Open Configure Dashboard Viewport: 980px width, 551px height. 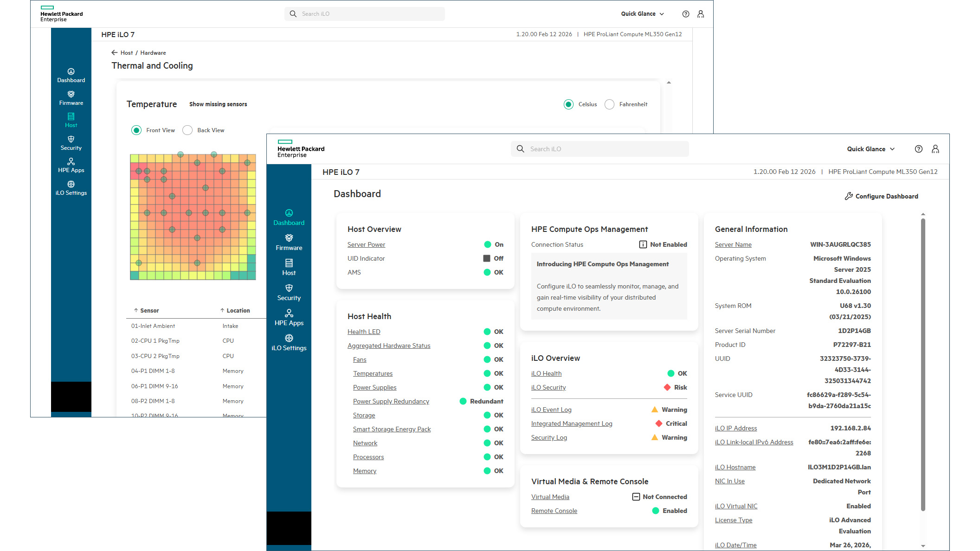tap(882, 196)
